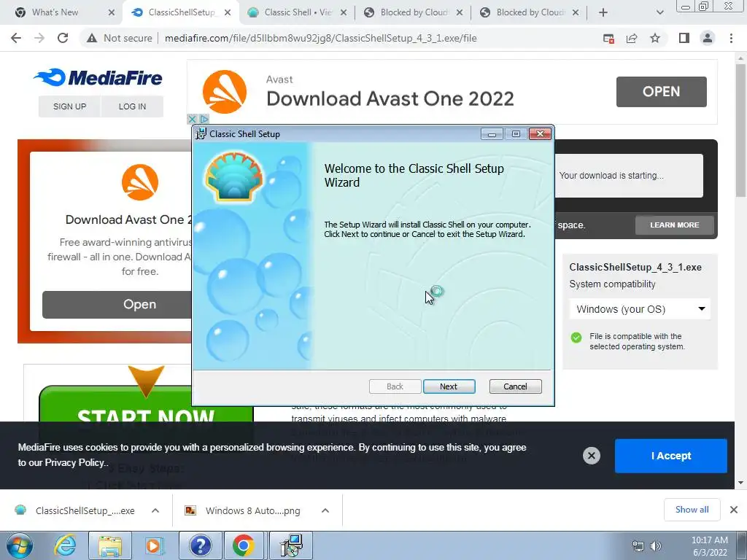Screen dimensions: 747x560
Task: Bookmark this page with star icon
Action: [655, 39]
